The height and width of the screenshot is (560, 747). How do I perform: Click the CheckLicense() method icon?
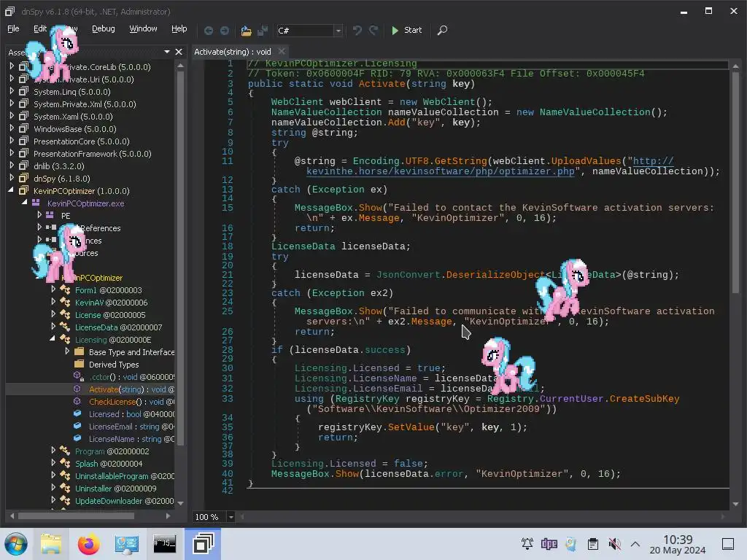(77, 401)
